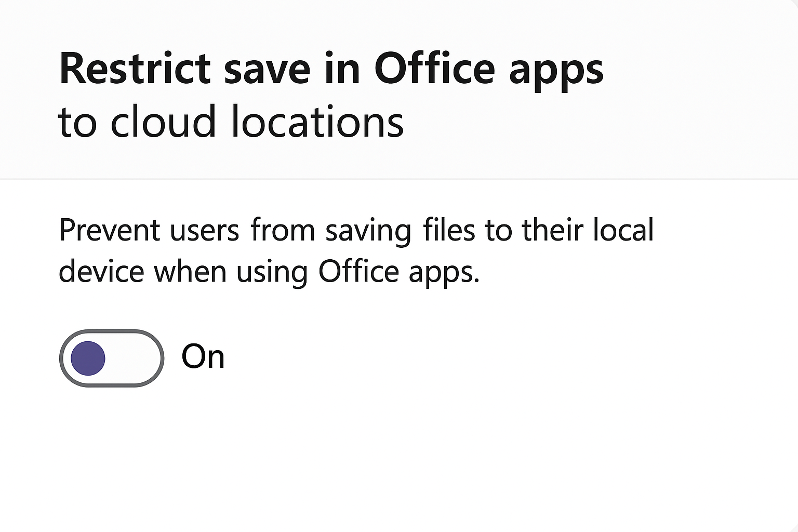The image size is (798, 532).
Task: Click the word "save" in the bold heading
Action: click(267, 69)
